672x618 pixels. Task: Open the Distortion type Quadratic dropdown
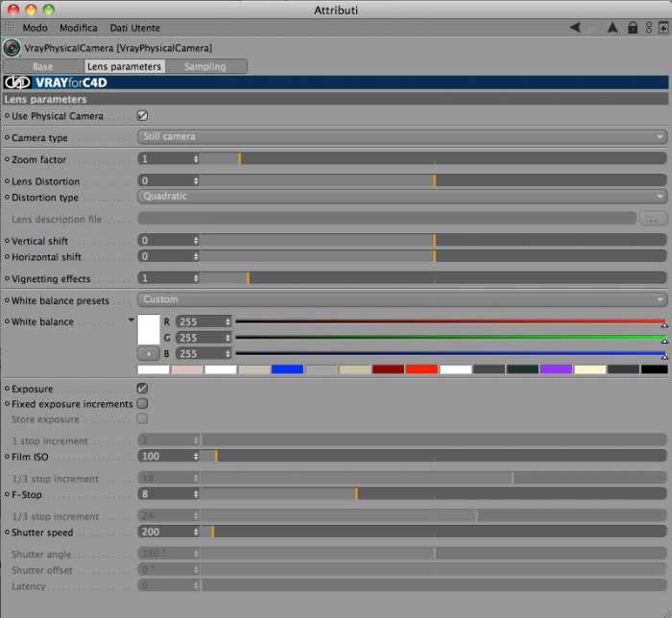(x=402, y=196)
